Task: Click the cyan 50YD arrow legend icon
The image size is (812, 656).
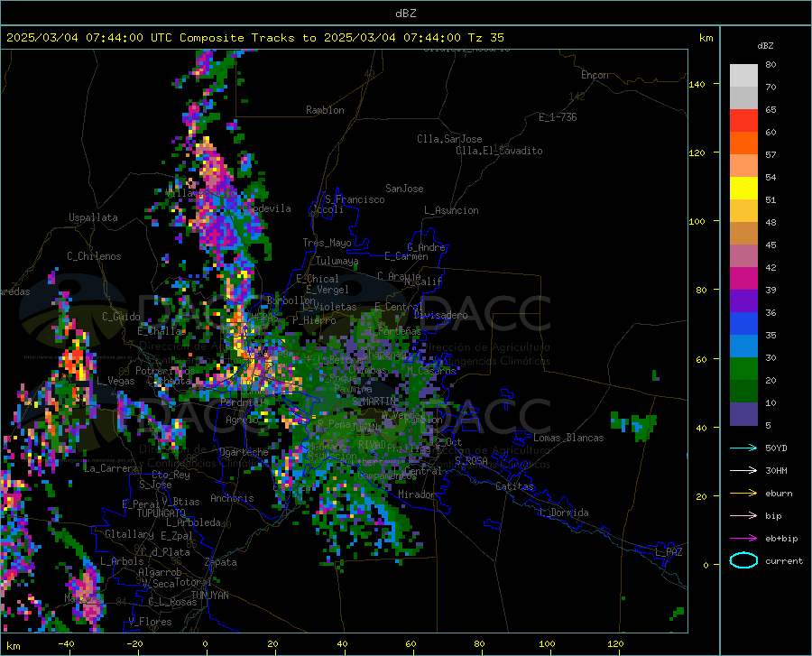Action: click(743, 448)
